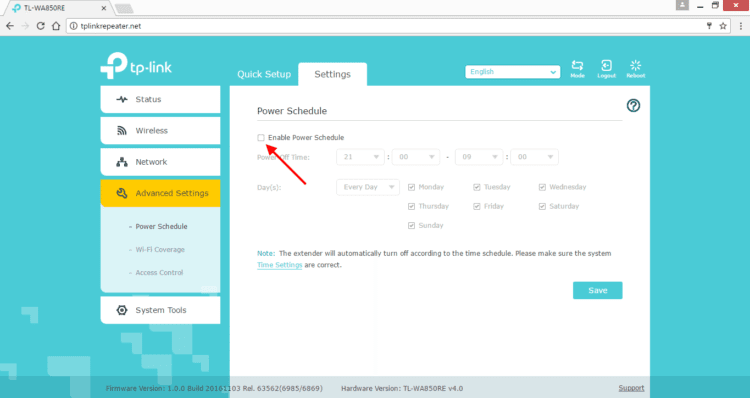The image size is (750, 398).
Task: Toggle the Tuesday checkbox
Action: coord(476,187)
